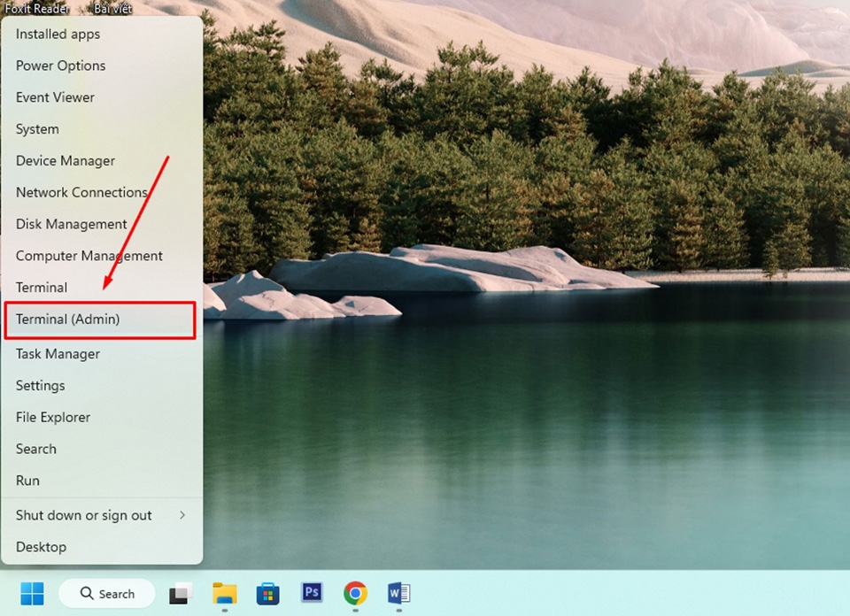Open Google Chrome from the taskbar

(x=354, y=593)
